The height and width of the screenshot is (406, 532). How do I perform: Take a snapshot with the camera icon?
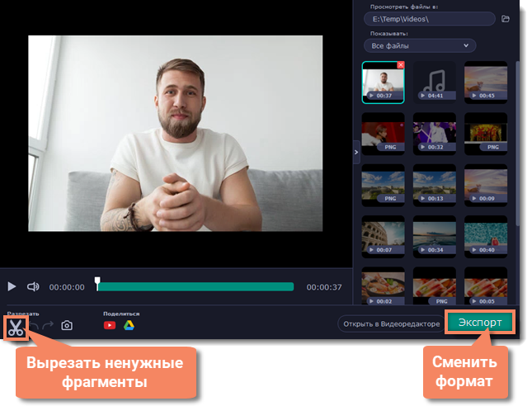click(67, 326)
